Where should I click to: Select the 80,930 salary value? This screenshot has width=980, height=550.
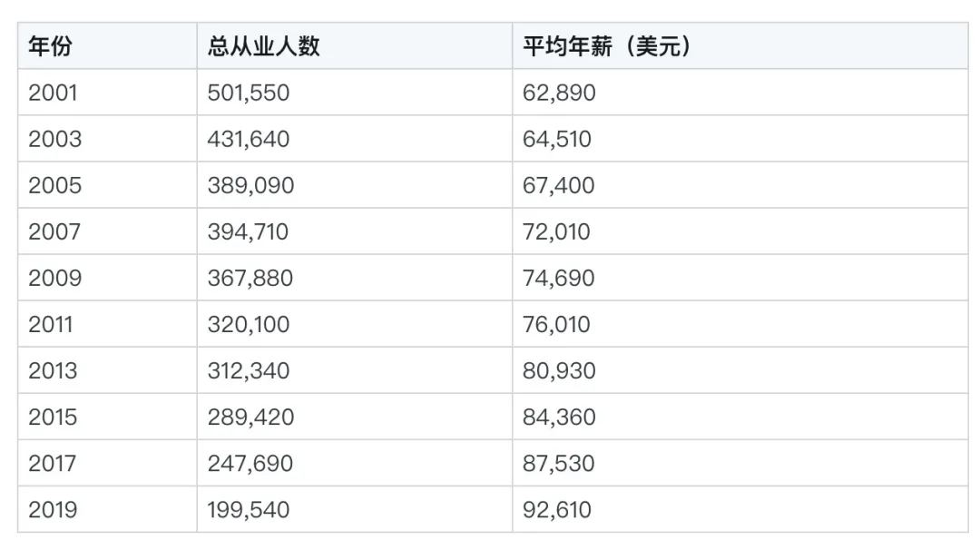[559, 370]
